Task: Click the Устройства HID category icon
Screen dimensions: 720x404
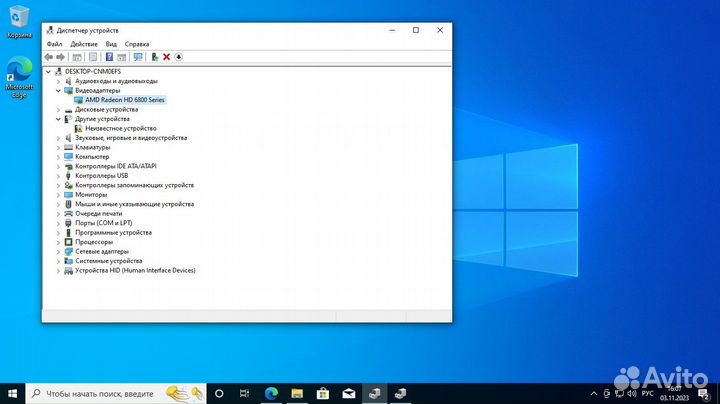Action: tap(68, 270)
